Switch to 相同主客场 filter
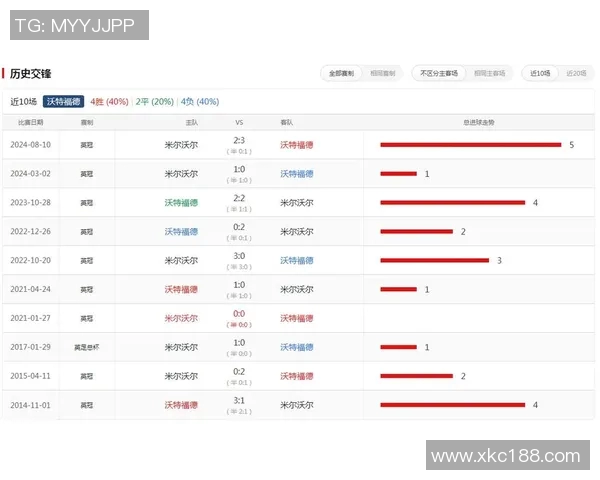The image size is (600, 480). click(488, 73)
